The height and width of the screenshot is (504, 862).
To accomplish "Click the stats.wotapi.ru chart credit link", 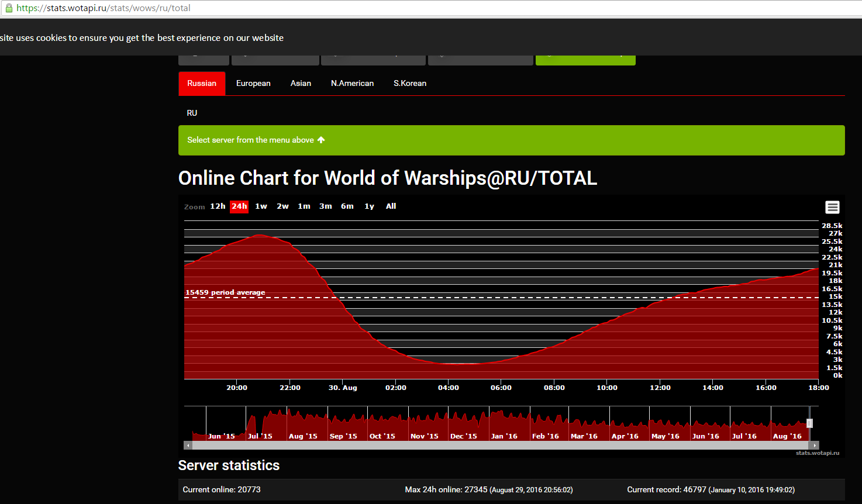I will tap(817, 453).
